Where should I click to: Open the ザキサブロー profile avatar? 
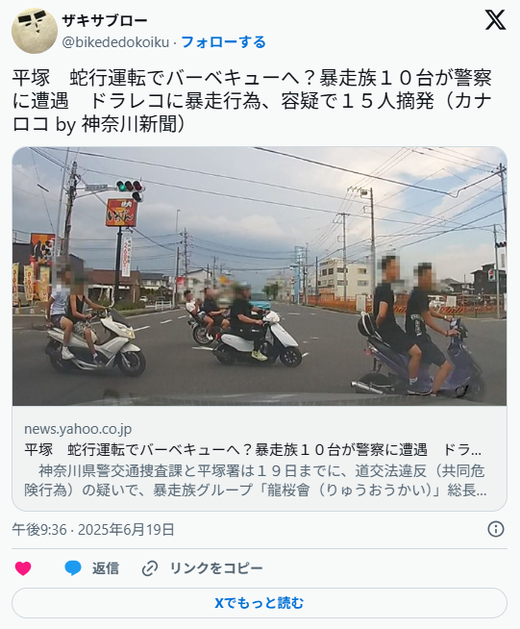click(35, 31)
